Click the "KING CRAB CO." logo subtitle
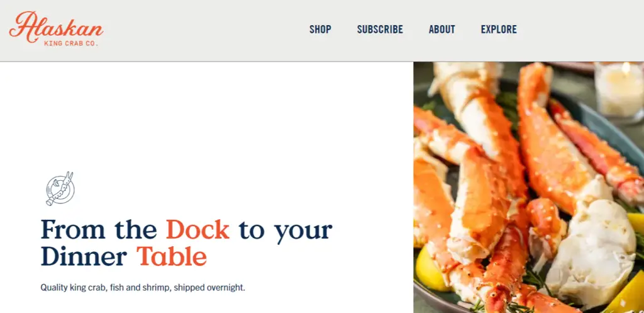Screen dimensions: 644x313 [71, 43]
